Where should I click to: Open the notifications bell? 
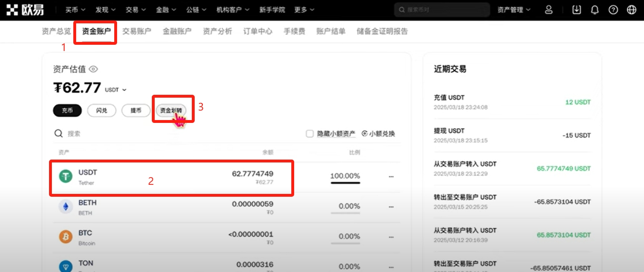coord(594,10)
